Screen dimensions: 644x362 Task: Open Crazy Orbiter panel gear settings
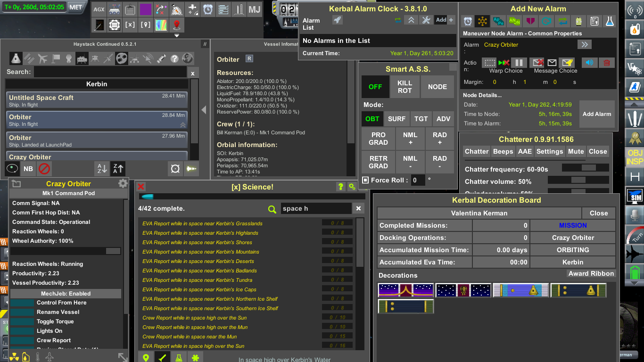[x=123, y=184]
